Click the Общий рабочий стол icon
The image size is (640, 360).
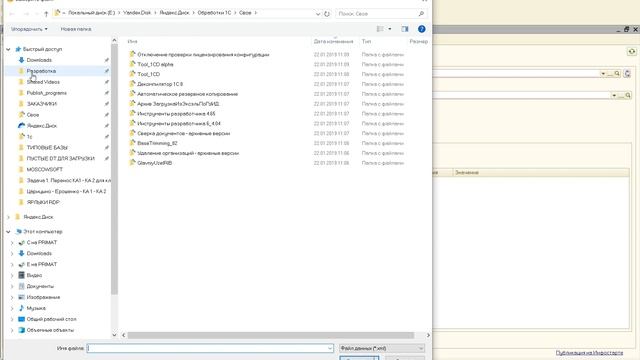pos(22,319)
